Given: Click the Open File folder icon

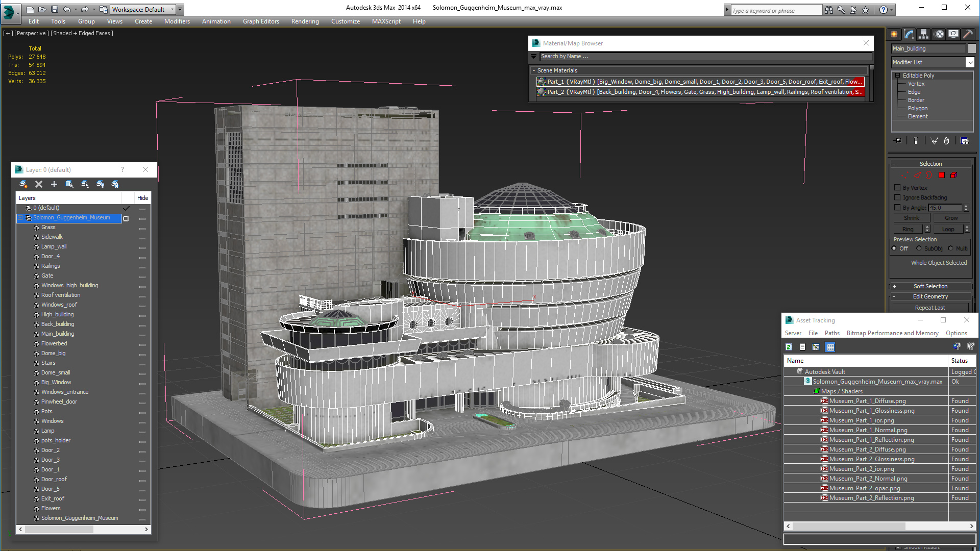Looking at the screenshot, I should pos(42,9).
